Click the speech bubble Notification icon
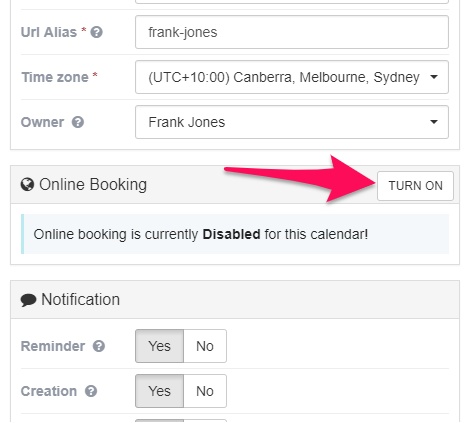 coord(28,300)
